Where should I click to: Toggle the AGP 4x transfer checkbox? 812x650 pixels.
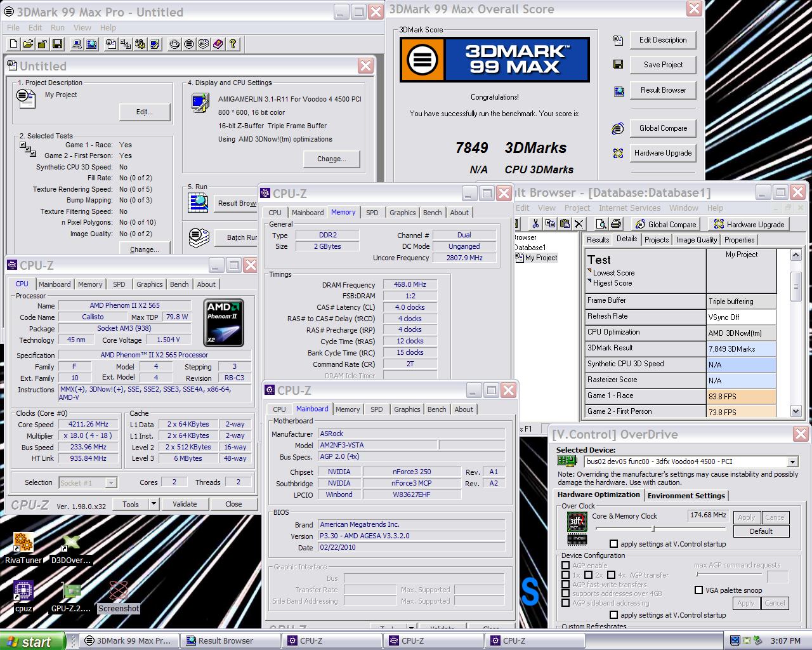611,575
